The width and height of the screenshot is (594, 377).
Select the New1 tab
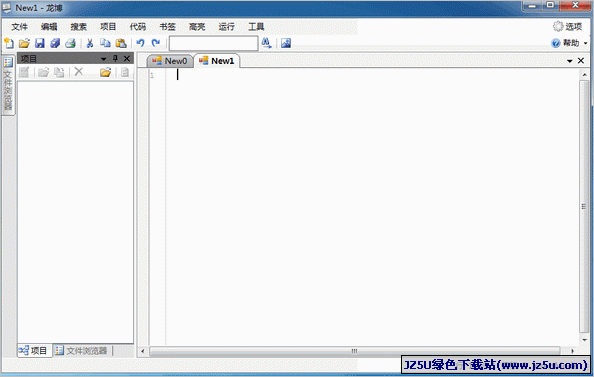[x=217, y=61]
